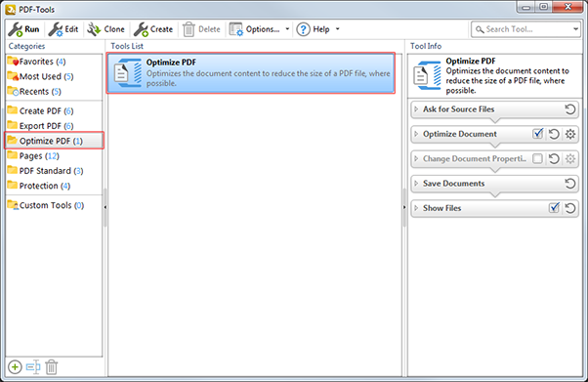Select the PDF Standard (3) category
The width and height of the screenshot is (588, 382).
coord(54,171)
